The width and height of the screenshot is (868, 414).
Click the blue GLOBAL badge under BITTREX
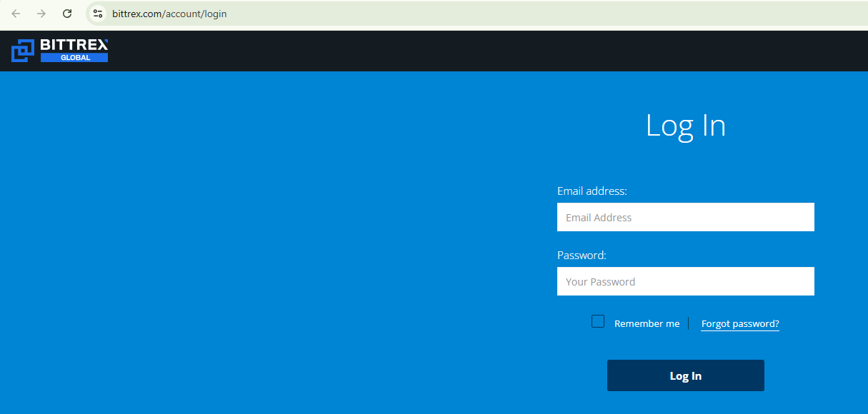[74, 58]
